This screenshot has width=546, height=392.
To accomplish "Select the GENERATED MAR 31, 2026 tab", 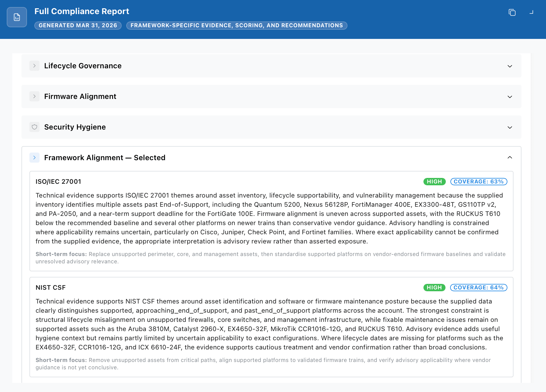I will pos(78,25).
